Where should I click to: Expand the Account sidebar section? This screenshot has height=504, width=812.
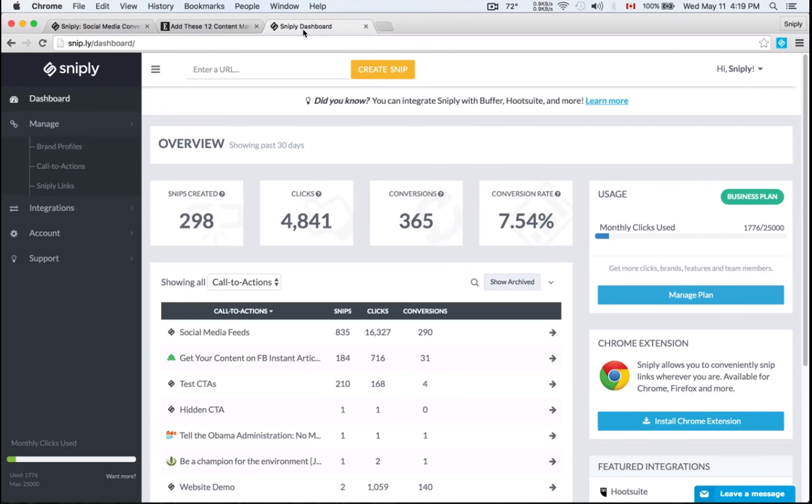coord(45,233)
